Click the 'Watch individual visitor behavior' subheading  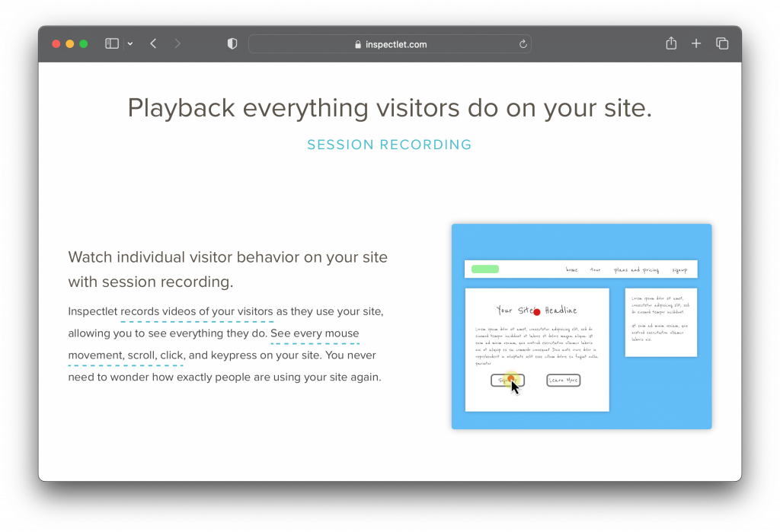coord(228,269)
